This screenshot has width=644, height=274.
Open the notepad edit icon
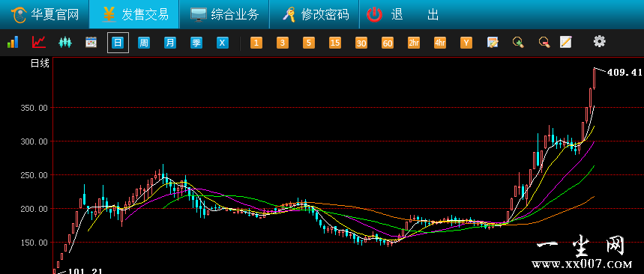point(566,42)
